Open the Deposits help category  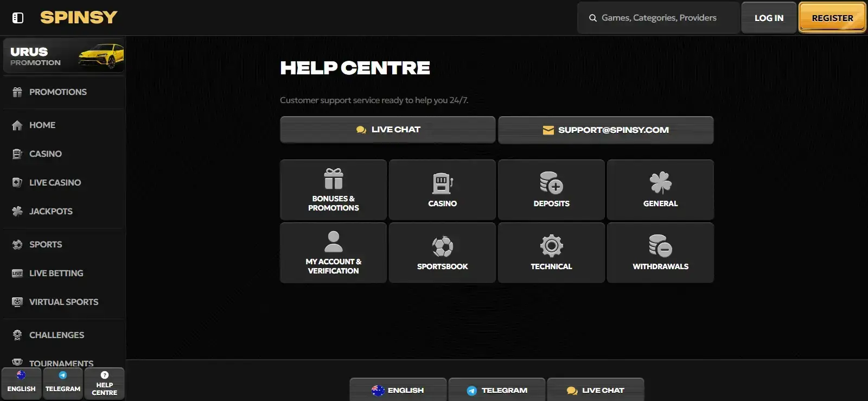point(552,190)
